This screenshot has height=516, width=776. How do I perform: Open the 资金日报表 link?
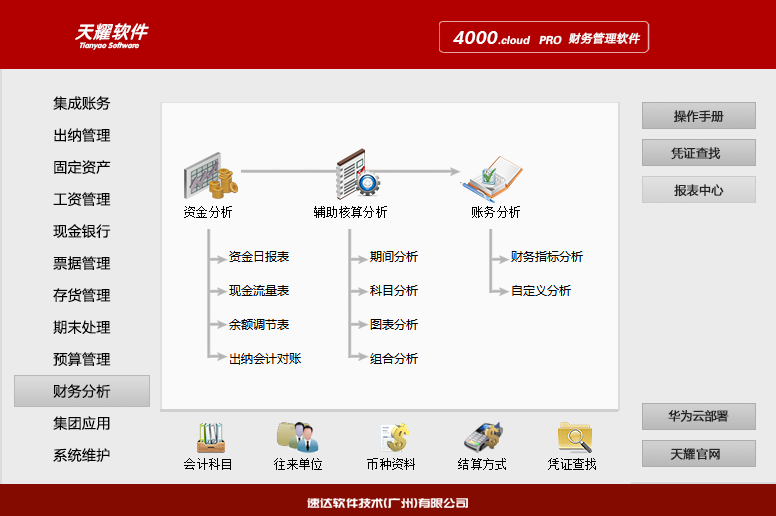[x=259, y=257]
